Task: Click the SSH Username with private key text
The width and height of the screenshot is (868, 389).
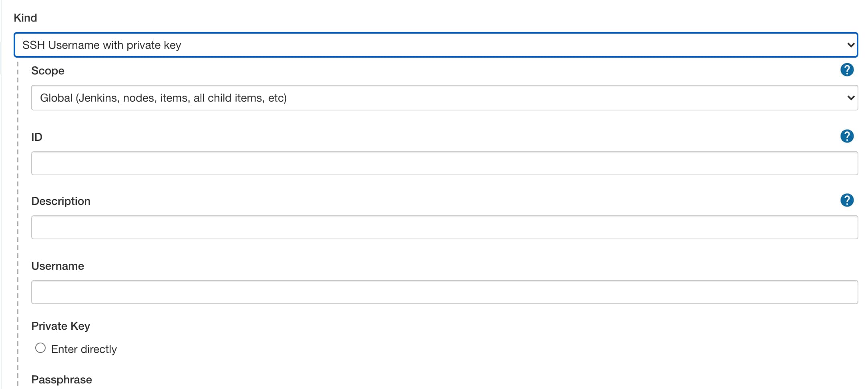Action: click(x=102, y=45)
